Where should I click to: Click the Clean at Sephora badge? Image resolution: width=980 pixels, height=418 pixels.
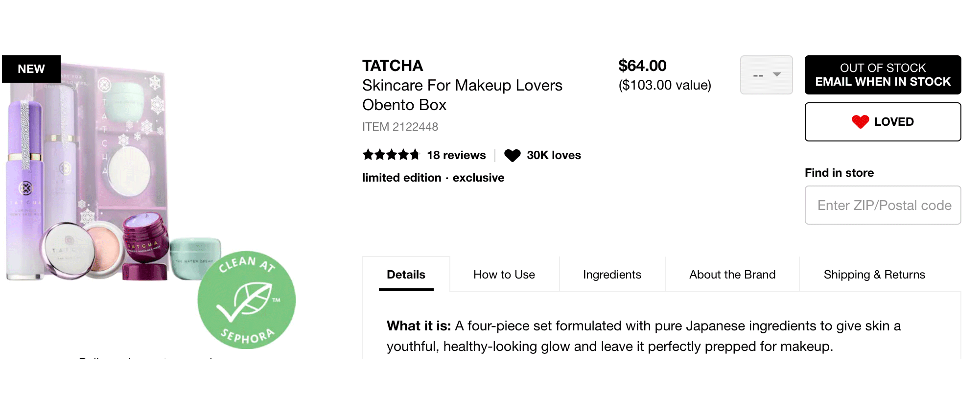click(x=246, y=300)
